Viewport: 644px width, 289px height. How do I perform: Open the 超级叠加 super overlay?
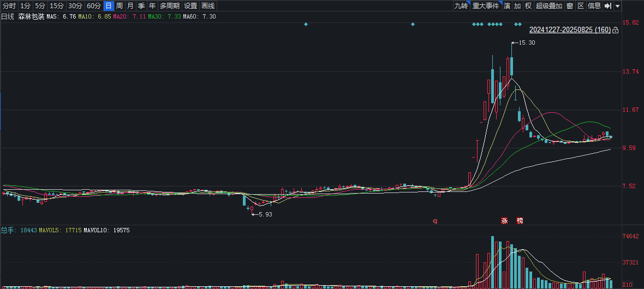549,6
